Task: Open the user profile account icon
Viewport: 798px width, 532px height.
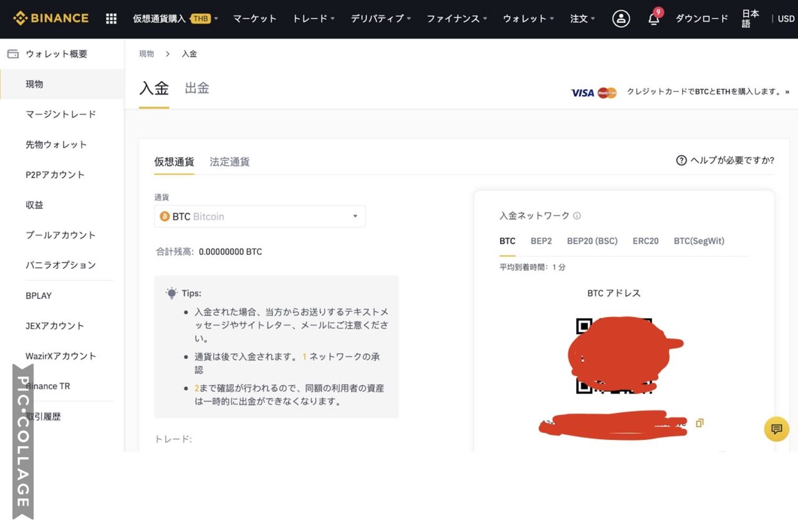Action: [621, 19]
